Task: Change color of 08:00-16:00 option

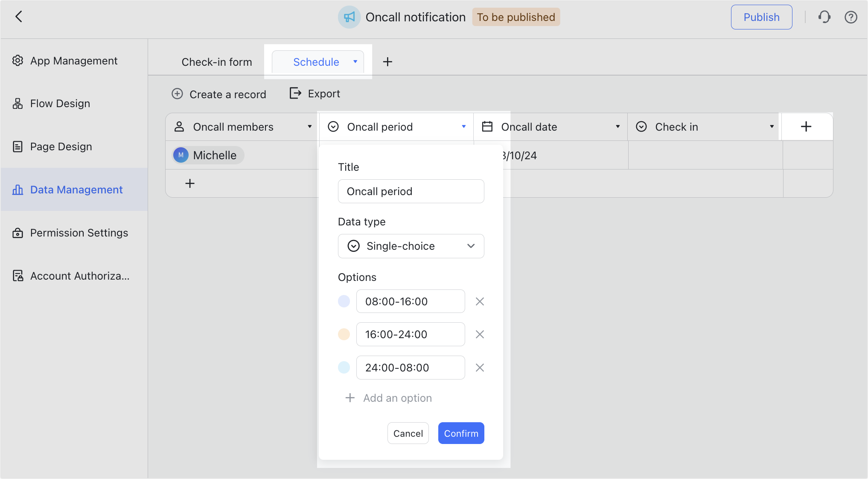Action: tap(344, 301)
